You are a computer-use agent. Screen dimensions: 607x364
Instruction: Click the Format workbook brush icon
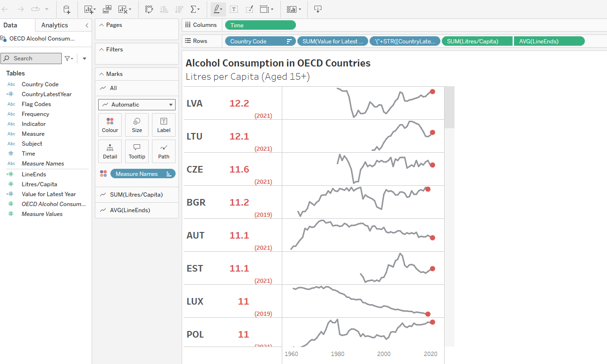(x=250, y=9)
